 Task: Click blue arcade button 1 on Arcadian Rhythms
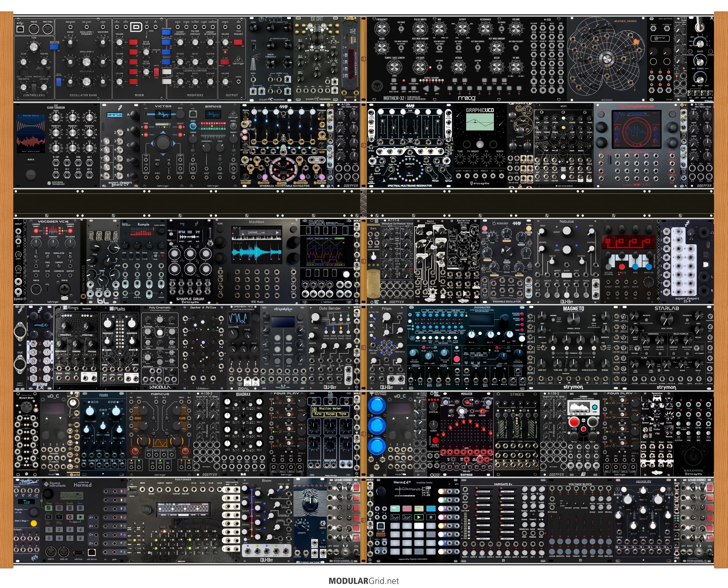coord(377,405)
